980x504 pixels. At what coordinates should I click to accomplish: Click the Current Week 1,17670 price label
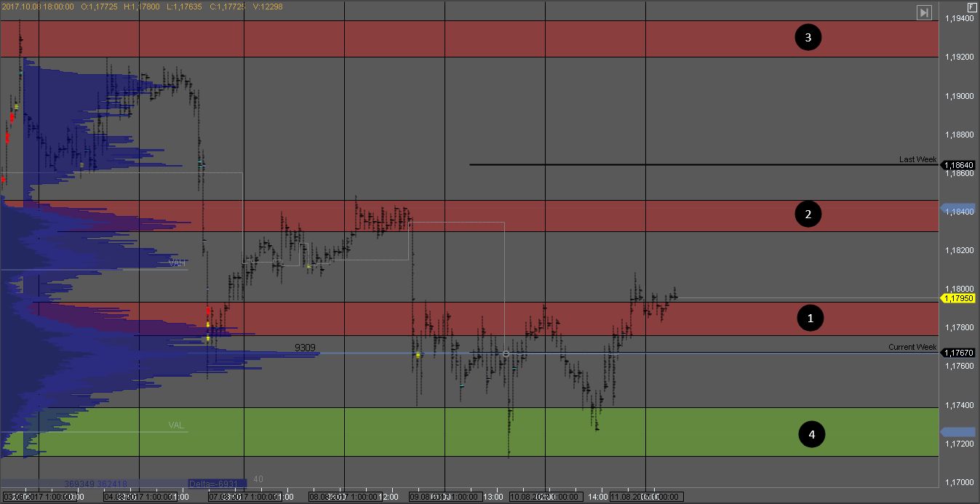tap(959, 353)
